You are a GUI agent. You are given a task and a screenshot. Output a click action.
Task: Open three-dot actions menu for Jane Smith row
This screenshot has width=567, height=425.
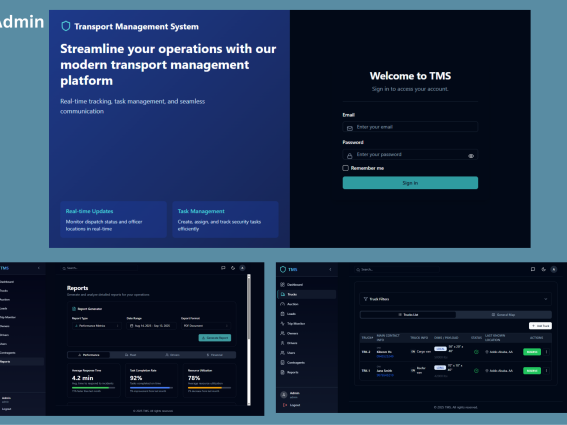click(546, 371)
